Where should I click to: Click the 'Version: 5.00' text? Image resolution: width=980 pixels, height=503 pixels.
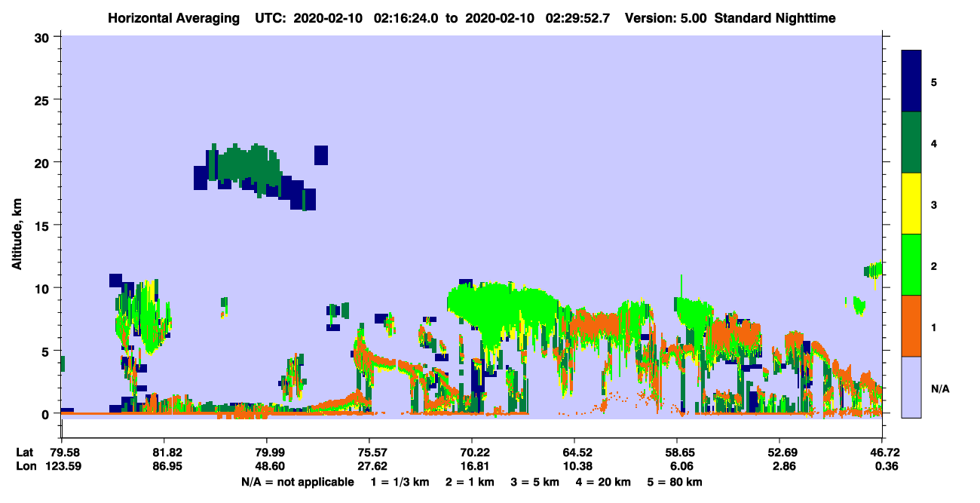[666, 18]
